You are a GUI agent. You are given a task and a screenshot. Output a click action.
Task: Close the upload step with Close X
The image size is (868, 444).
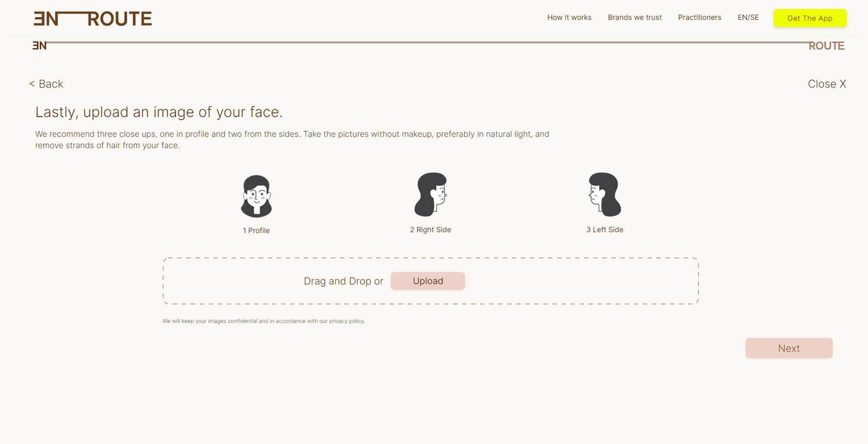[826, 84]
